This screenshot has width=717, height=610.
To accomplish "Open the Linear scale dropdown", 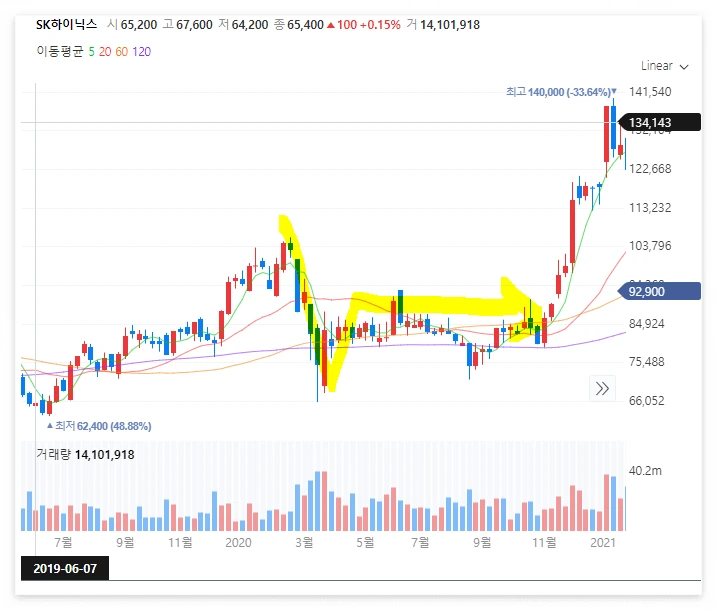I will tap(664, 66).
